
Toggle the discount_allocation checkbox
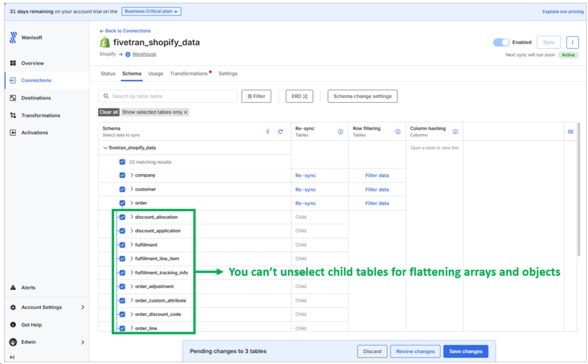click(x=122, y=217)
